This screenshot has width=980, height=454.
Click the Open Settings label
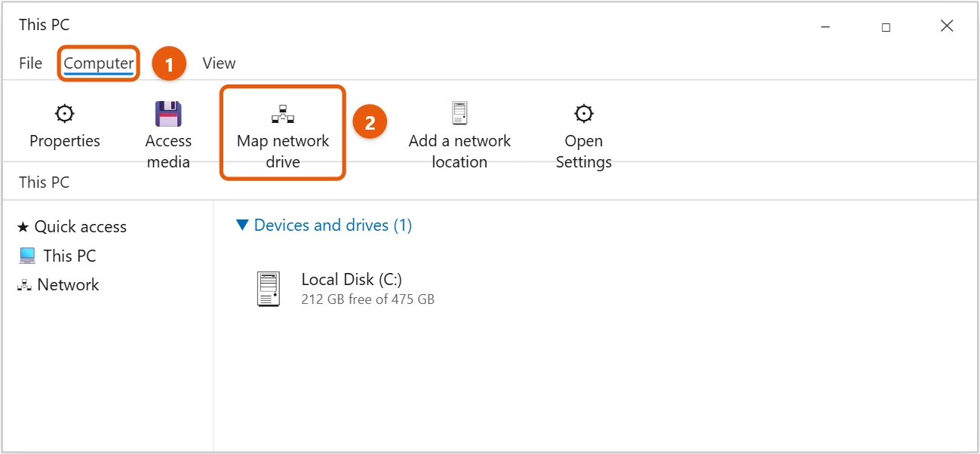[583, 152]
